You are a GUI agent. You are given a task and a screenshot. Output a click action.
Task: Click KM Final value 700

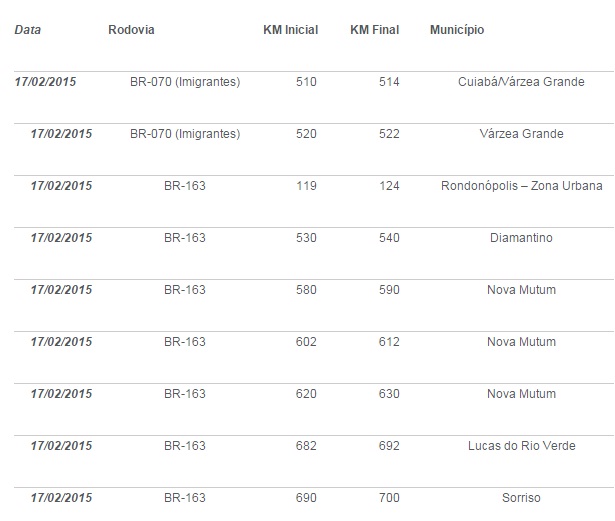pos(389,498)
